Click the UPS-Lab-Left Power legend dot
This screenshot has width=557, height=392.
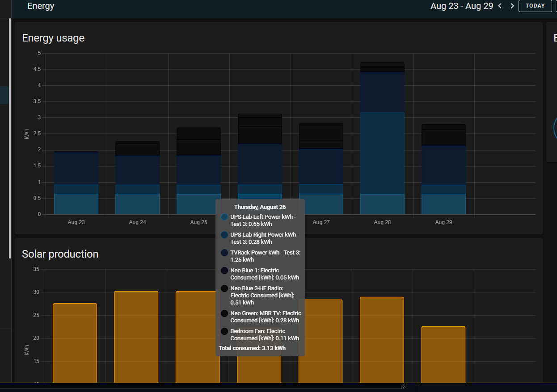click(x=224, y=217)
